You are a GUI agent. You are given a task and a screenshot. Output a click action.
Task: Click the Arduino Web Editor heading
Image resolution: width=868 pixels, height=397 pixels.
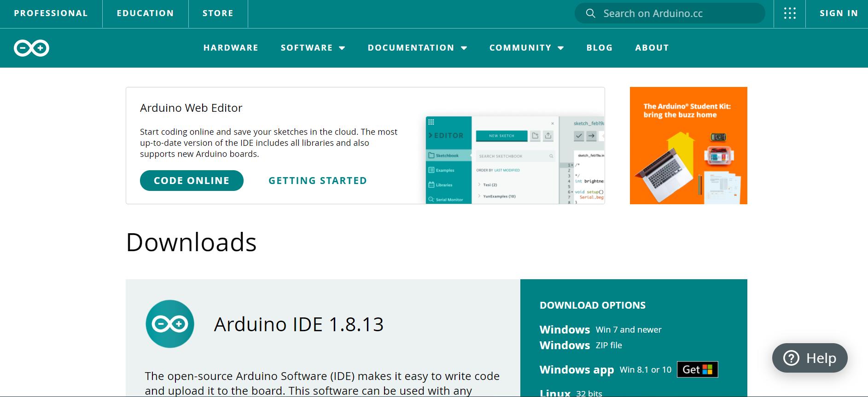click(191, 108)
